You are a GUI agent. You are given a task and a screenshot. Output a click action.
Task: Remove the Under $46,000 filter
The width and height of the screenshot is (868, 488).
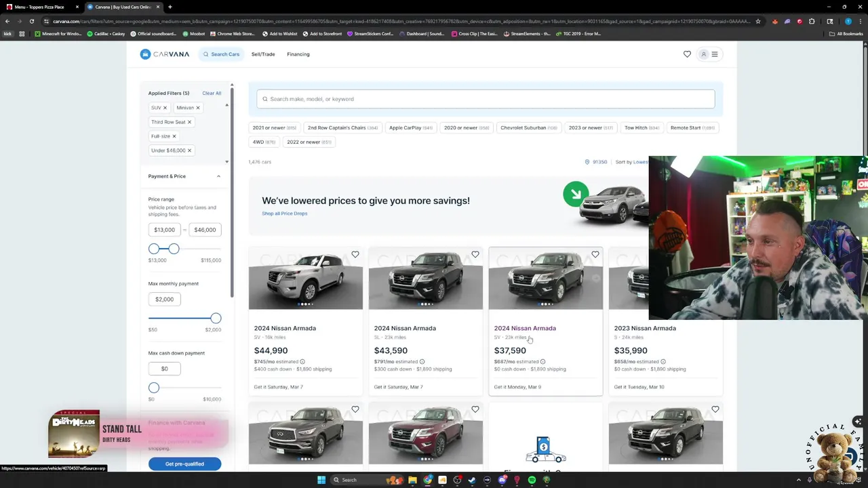(x=189, y=150)
